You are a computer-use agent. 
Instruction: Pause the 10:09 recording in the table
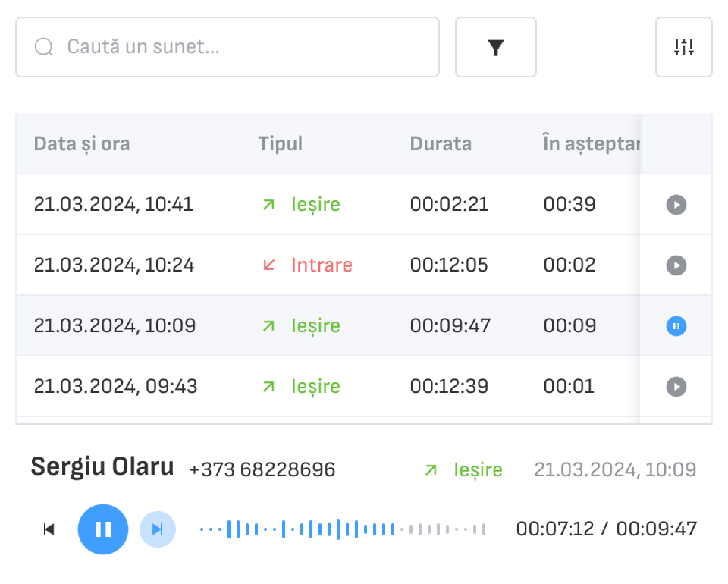[676, 326]
